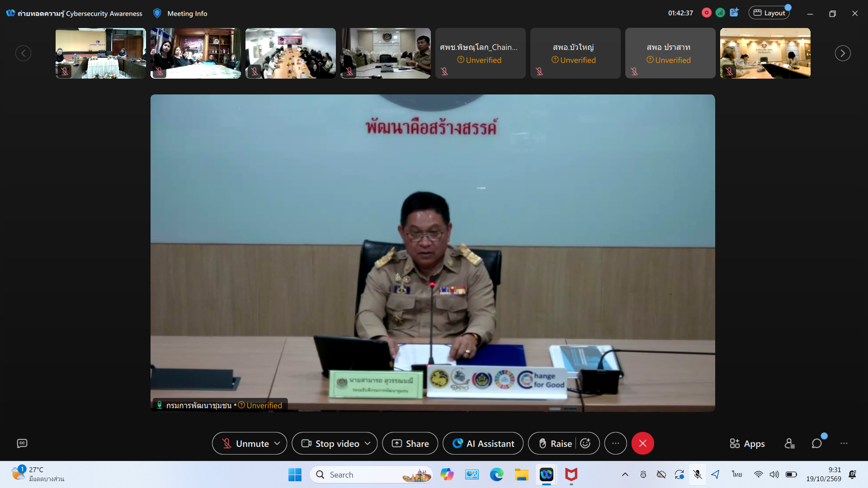Open the reactions emoji picker
The image size is (868, 488).
585,444
